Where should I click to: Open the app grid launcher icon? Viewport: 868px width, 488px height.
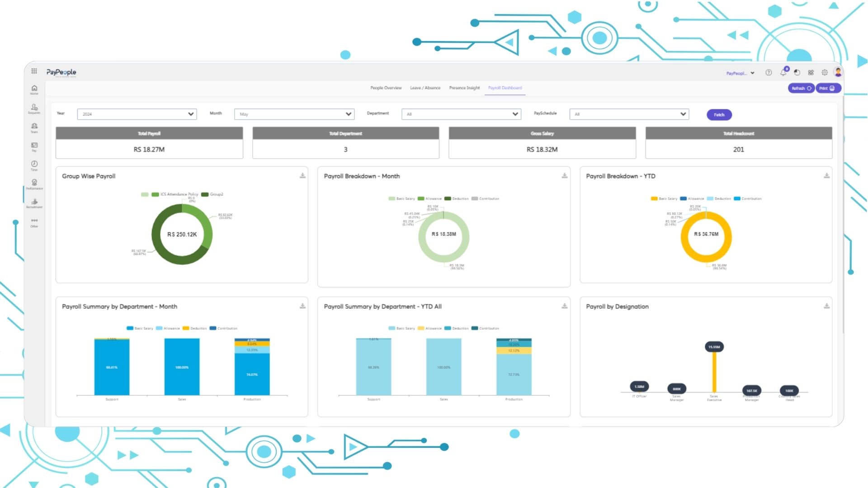click(34, 71)
